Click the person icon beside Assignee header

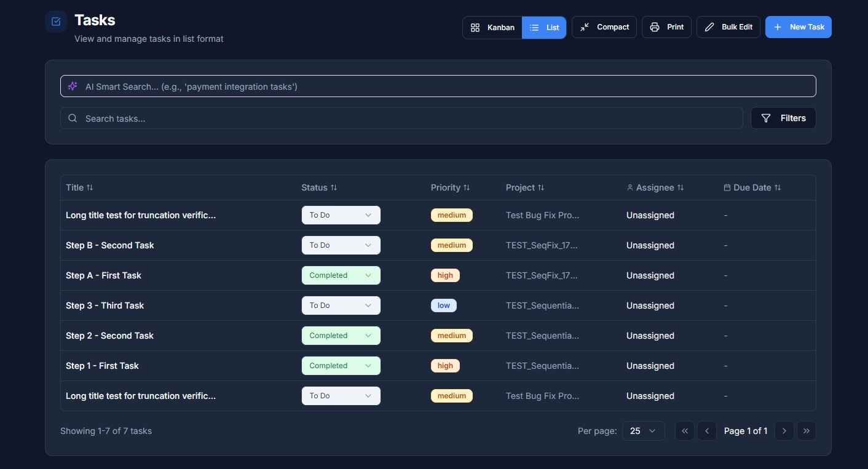[x=630, y=187]
